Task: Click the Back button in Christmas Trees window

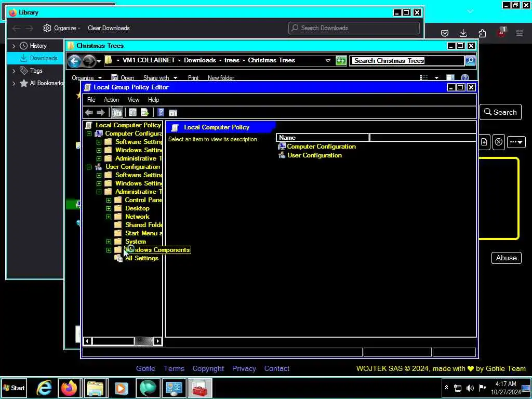Action: click(75, 61)
